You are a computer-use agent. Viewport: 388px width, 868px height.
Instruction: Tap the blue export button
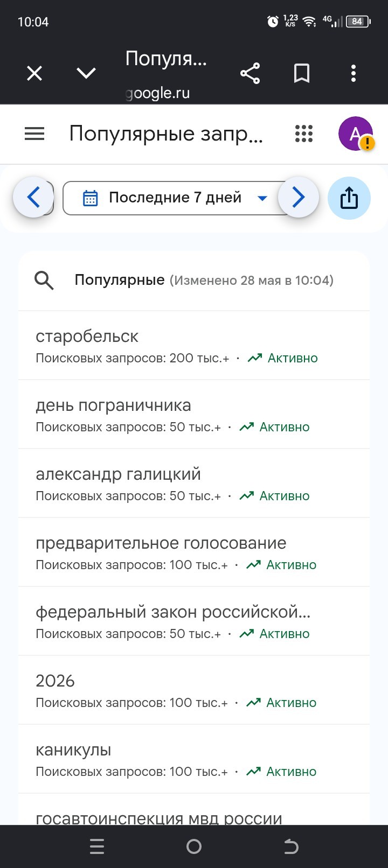click(349, 198)
